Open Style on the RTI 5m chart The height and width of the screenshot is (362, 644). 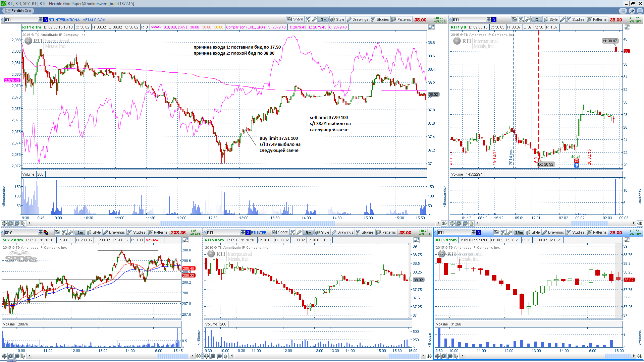coord(322,232)
